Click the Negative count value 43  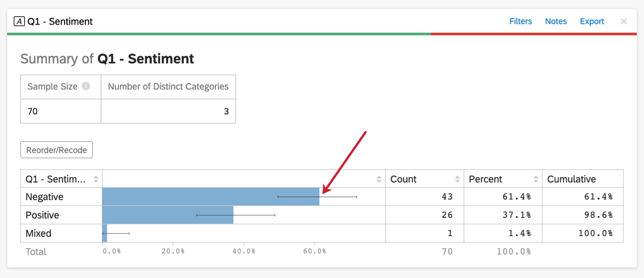tap(447, 197)
